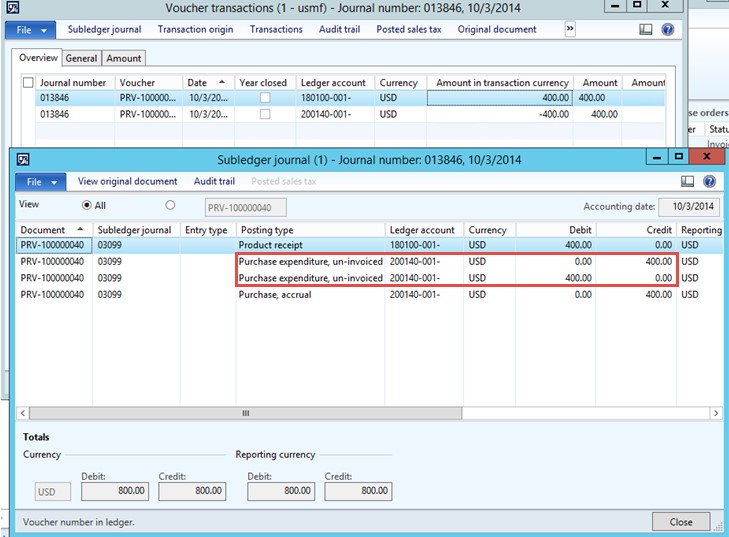This screenshot has width=729, height=537.
Task: Select Product receipt row
Action: pos(369,245)
